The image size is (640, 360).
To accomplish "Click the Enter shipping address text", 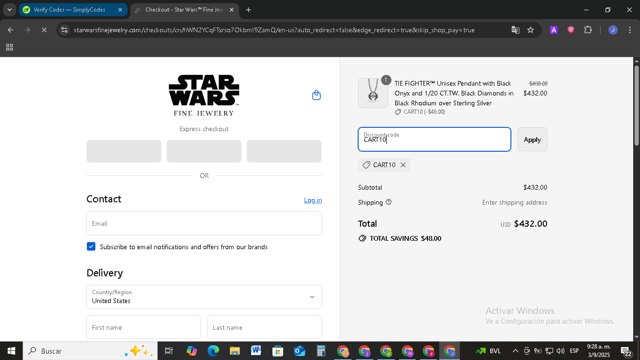I will (x=514, y=202).
